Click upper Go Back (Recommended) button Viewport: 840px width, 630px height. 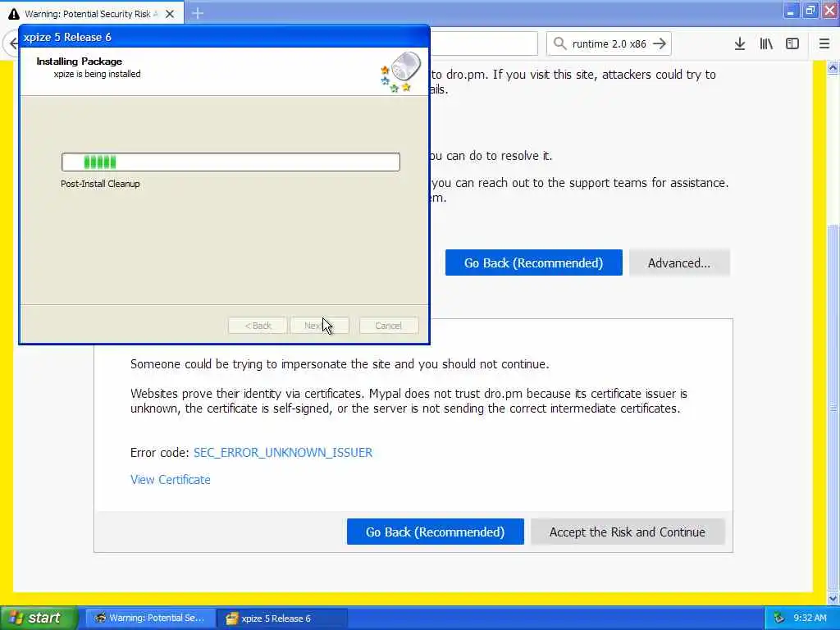click(x=533, y=263)
